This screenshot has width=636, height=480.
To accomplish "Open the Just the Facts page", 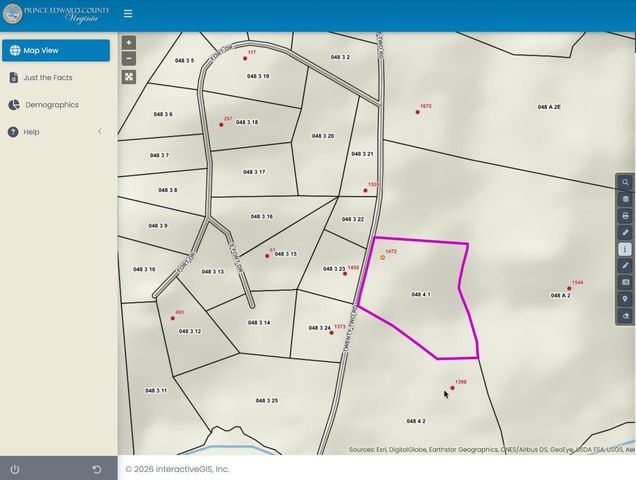I will (48, 77).
